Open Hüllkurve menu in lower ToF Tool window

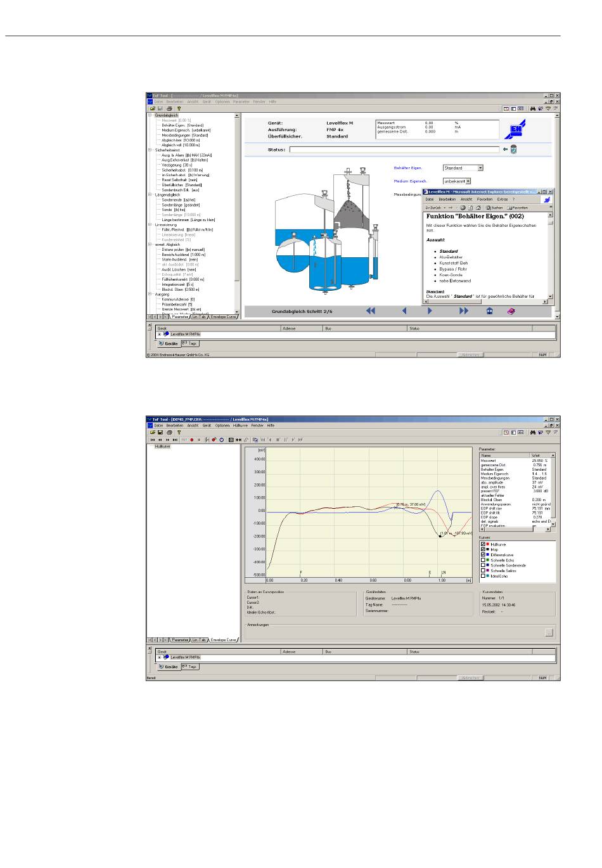(x=240, y=426)
